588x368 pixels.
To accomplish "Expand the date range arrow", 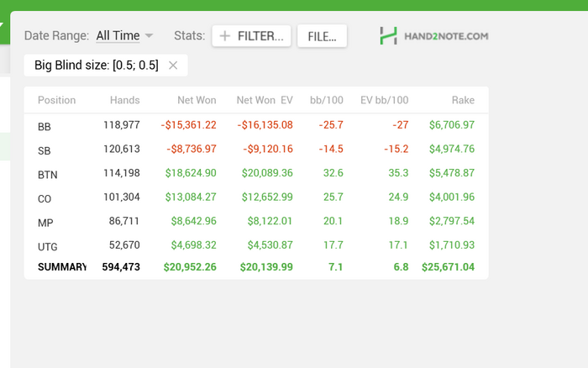I will coord(149,35).
